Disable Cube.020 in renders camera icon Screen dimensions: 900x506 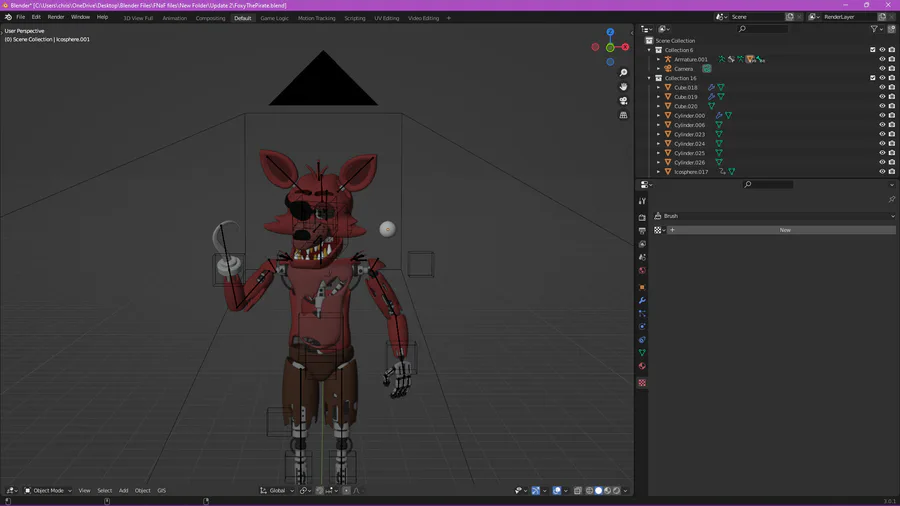click(x=891, y=106)
